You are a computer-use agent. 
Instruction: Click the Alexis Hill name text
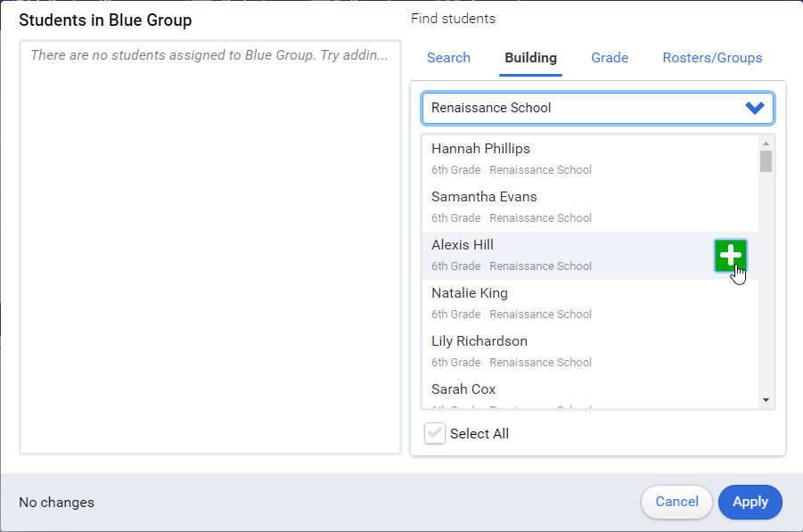(x=463, y=245)
